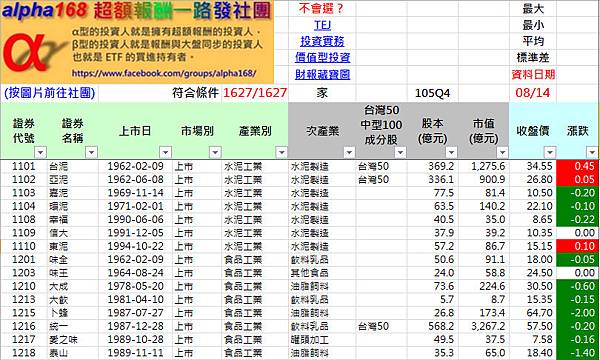Select the listing date 1962-06-08
600x360 pixels.
135,179
